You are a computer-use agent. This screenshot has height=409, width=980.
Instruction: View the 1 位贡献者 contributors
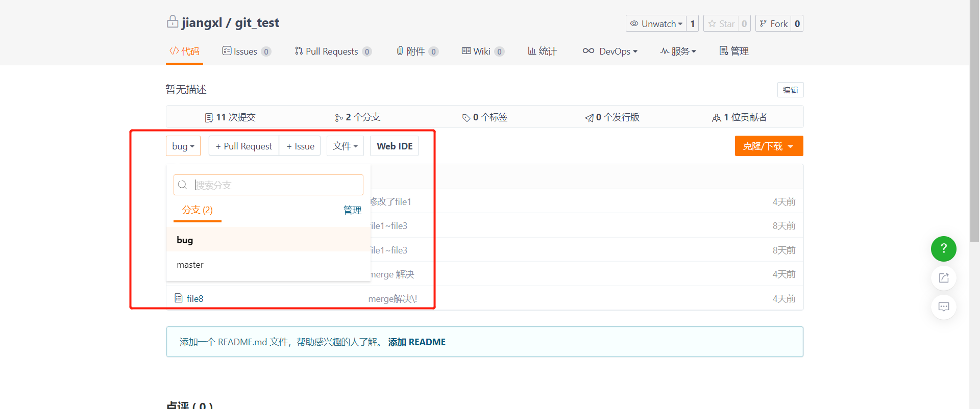pyautogui.click(x=740, y=117)
